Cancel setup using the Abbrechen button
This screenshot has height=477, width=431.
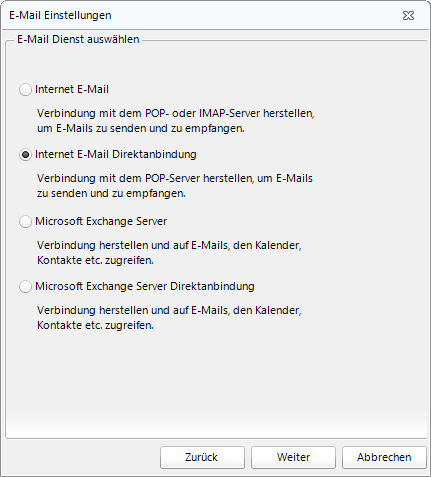(x=384, y=457)
